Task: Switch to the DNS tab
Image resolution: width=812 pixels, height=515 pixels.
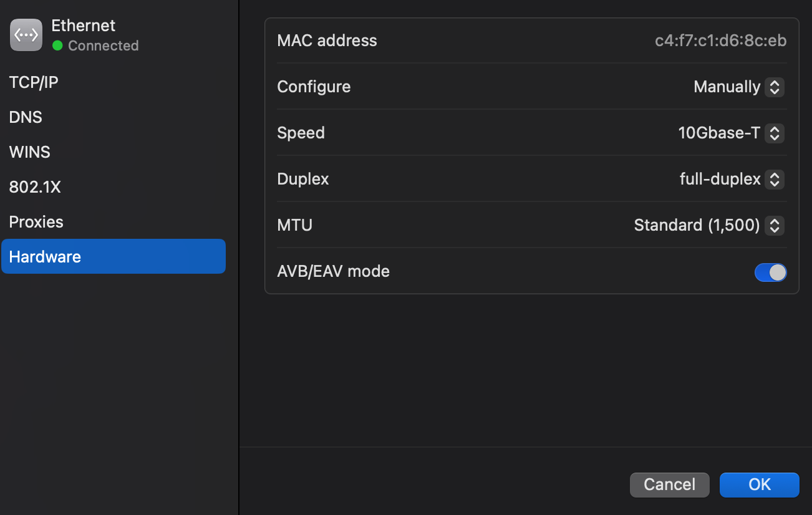Action: (x=26, y=117)
